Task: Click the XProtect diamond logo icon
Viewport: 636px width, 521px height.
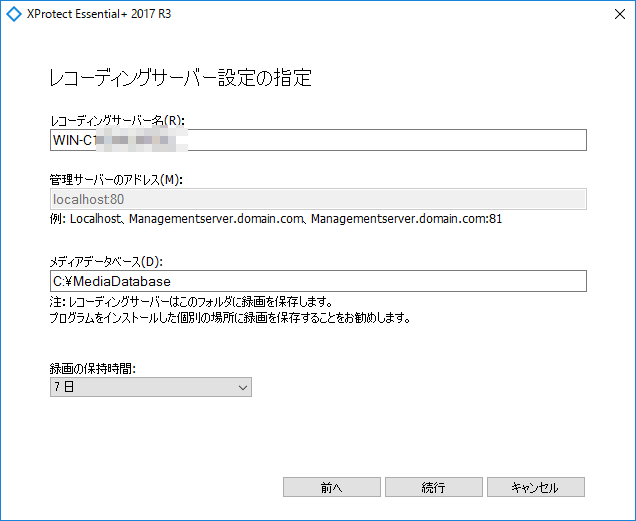Action: point(14,14)
